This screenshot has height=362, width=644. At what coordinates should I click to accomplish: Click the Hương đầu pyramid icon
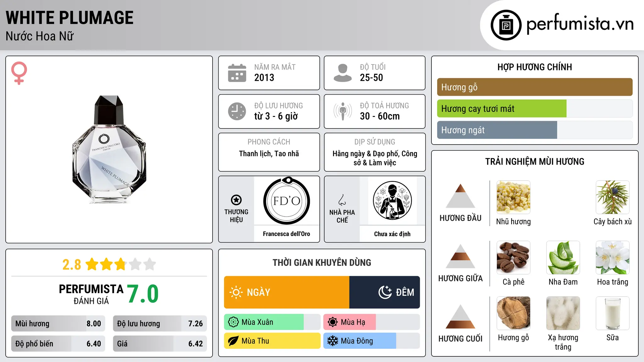click(x=460, y=196)
